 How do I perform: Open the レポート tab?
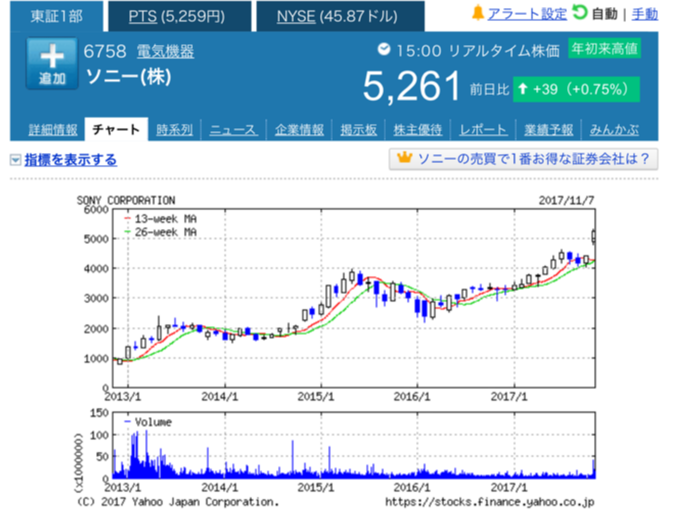point(483,130)
